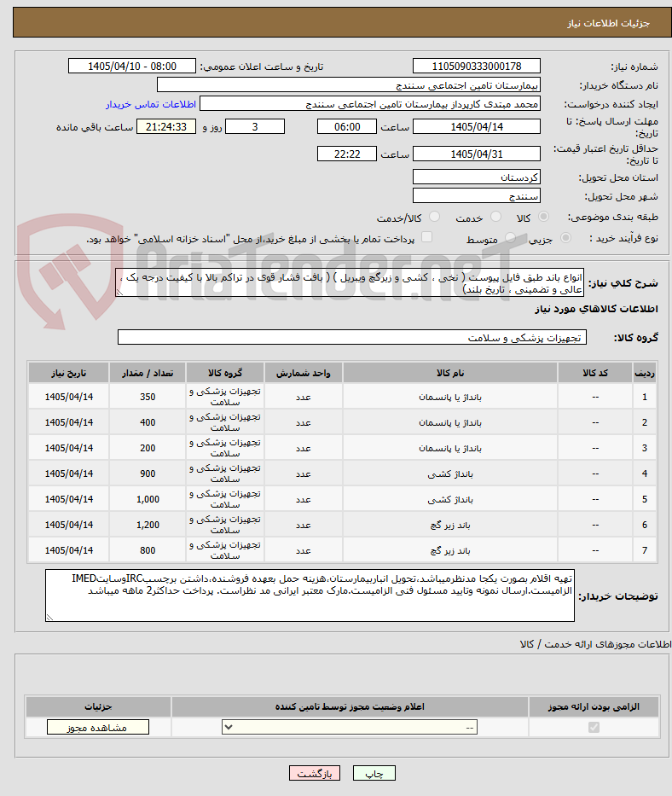Click the buyer notes text area
This screenshot has height=796, width=672.
[310, 595]
